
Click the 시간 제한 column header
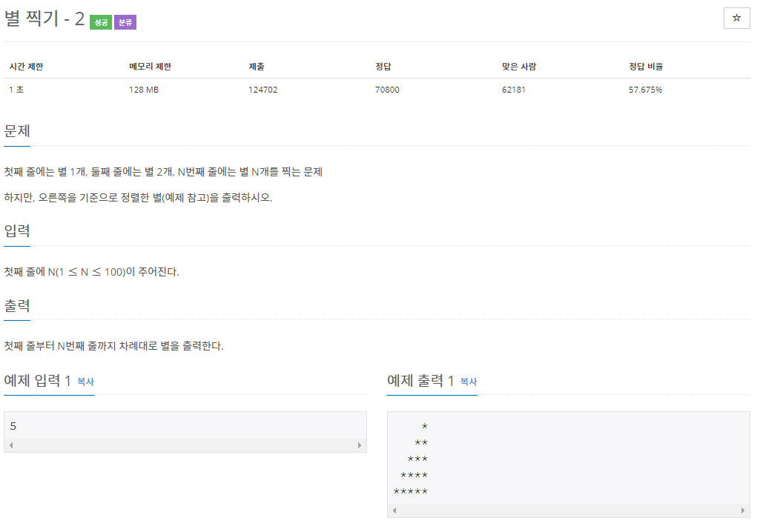pyautogui.click(x=26, y=67)
